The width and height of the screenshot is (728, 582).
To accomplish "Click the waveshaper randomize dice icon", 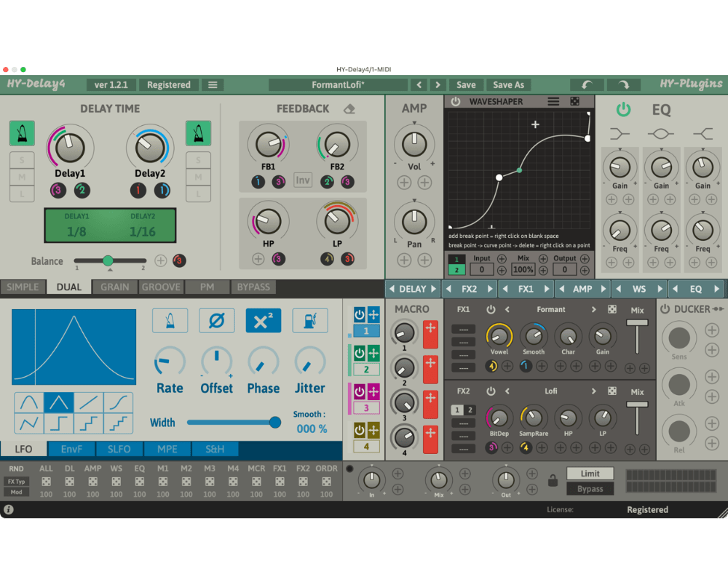I will coord(574,102).
